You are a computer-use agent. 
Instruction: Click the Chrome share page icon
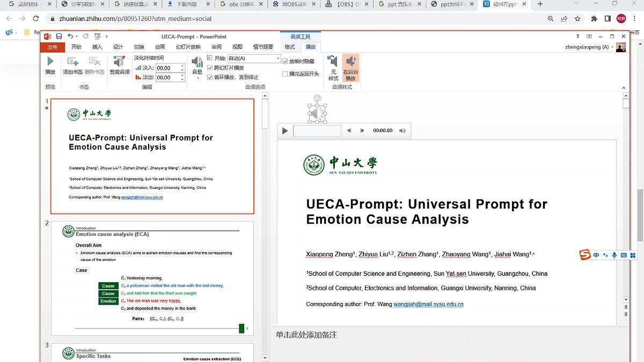564,18
